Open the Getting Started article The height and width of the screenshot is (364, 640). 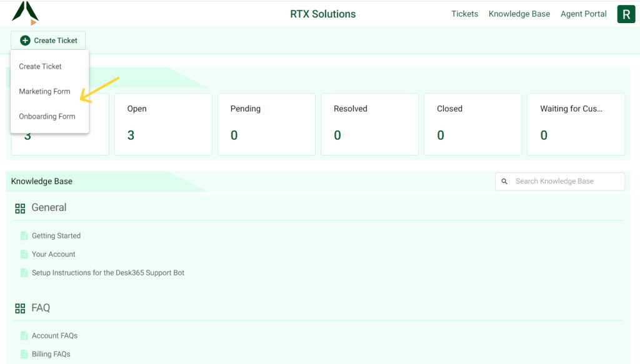tap(56, 235)
